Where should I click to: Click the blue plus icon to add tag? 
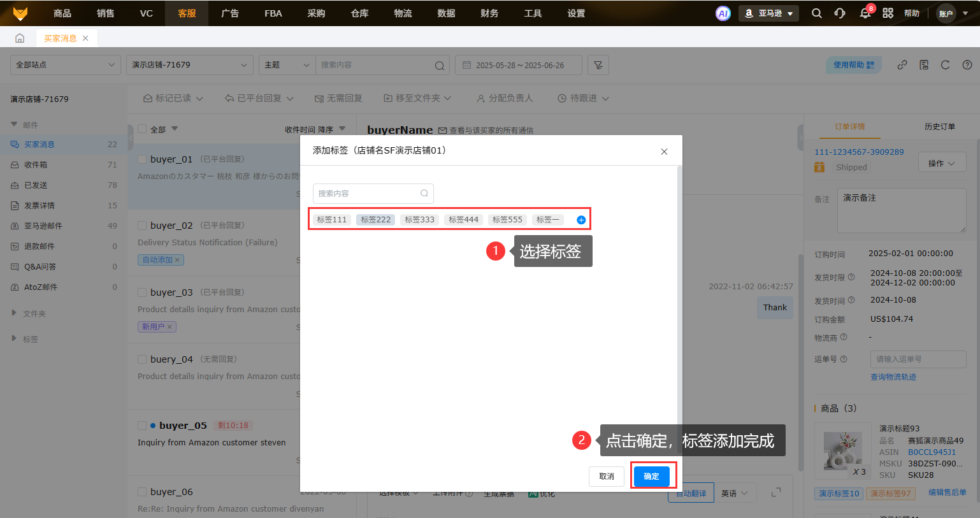pyautogui.click(x=581, y=220)
